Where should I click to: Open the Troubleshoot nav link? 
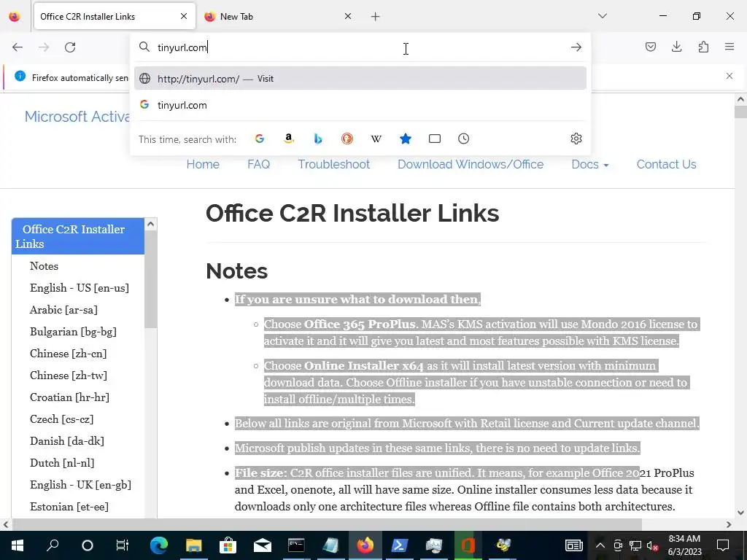click(x=334, y=164)
